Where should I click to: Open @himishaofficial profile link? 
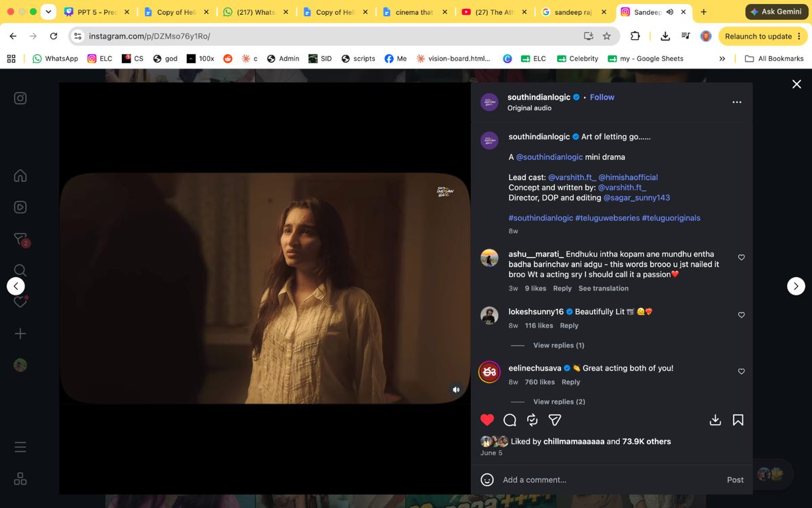click(628, 177)
